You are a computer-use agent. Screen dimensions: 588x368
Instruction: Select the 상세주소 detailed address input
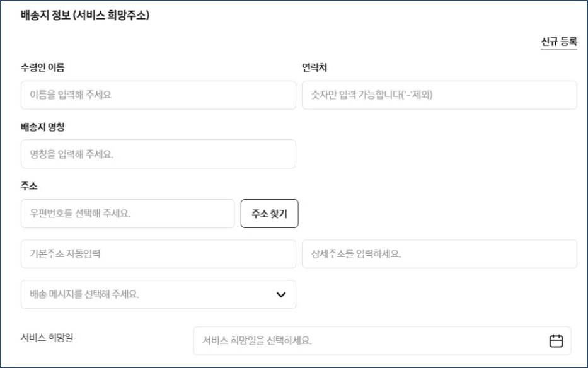[x=439, y=254]
